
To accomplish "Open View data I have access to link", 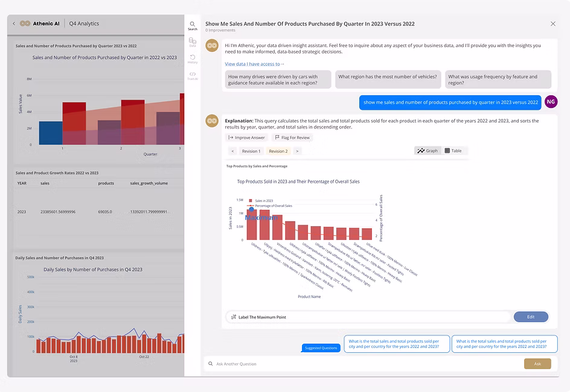I will coord(254,64).
